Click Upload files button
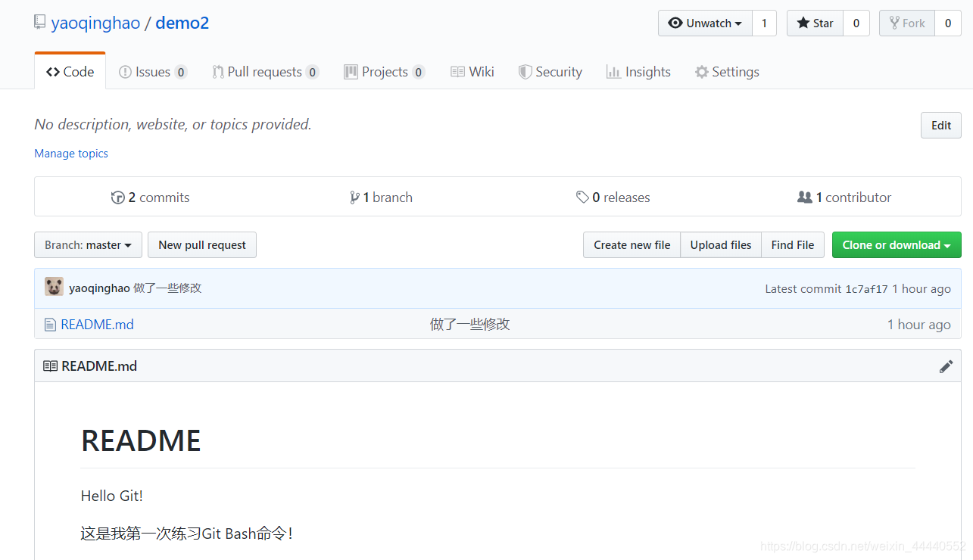This screenshot has height=560, width=973. (721, 245)
